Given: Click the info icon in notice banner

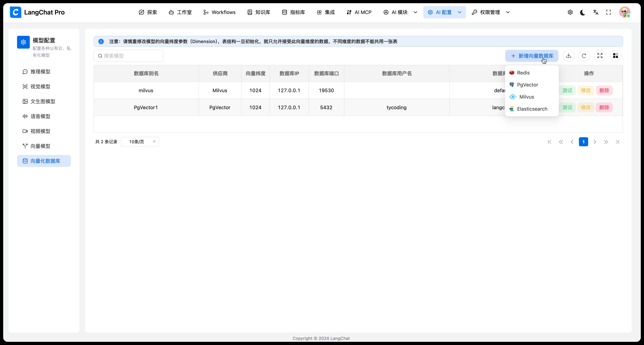Looking at the screenshot, I should point(101,41).
